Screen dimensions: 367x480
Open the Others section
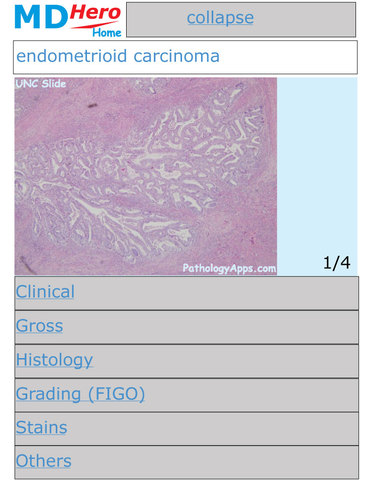click(x=187, y=462)
